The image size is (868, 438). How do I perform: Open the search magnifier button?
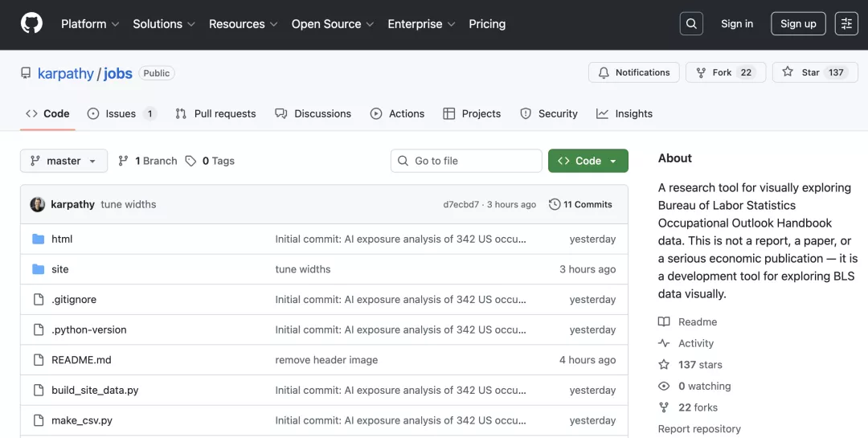tap(691, 24)
